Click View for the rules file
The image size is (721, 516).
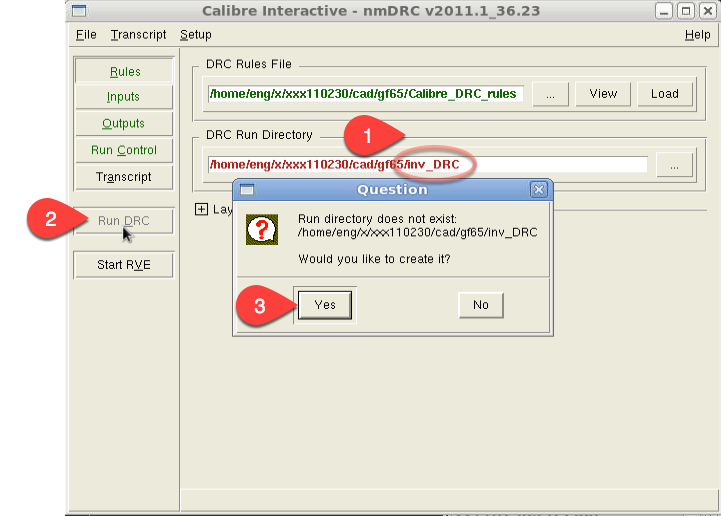click(x=603, y=94)
